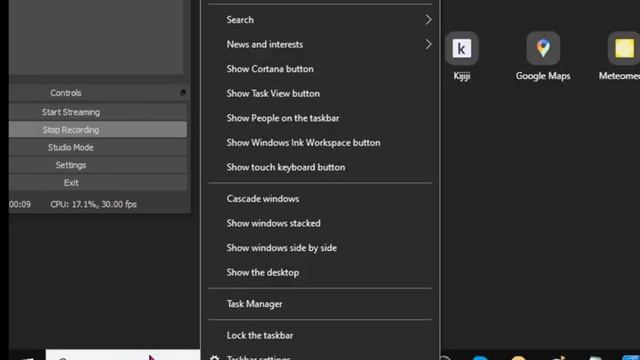Open the Meteomedia yellow shortcut icon

coord(624,49)
